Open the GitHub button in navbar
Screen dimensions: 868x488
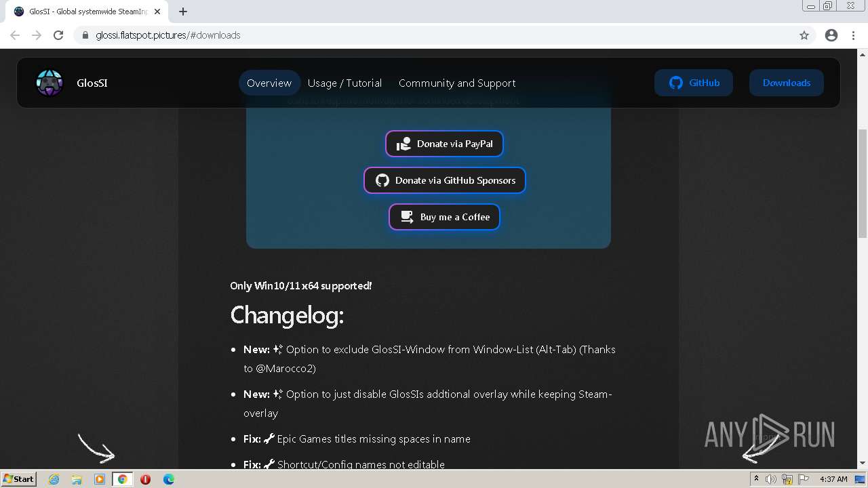pos(693,83)
